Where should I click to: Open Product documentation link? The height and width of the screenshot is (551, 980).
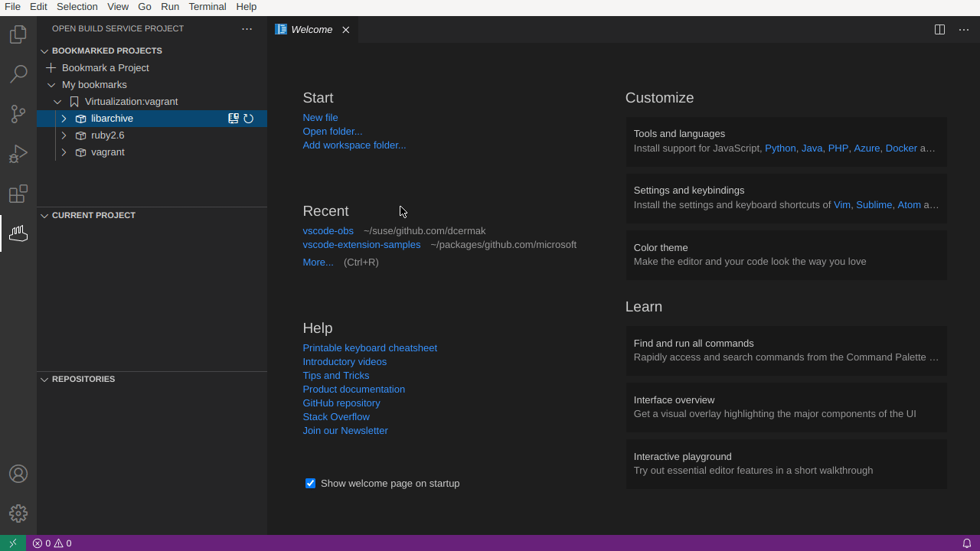coord(354,390)
